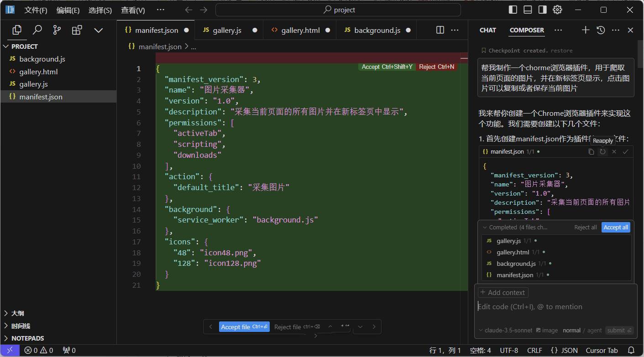Click Reject file at the bottom bar

pos(288,327)
